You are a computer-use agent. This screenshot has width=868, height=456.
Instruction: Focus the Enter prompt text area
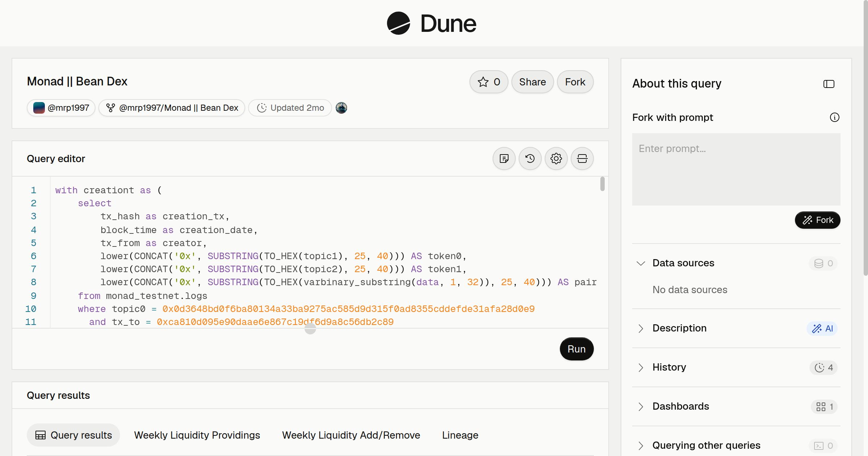pyautogui.click(x=736, y=169)
